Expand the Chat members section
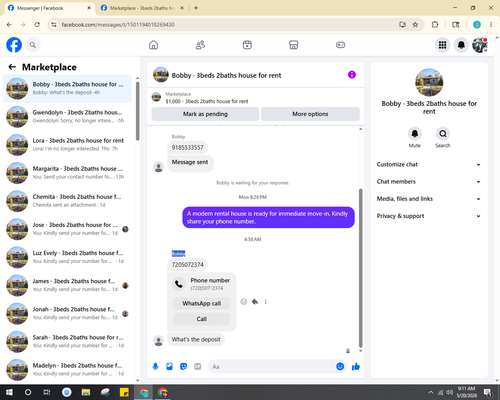The height and width of the screenshot is (400, 500). 429,182
